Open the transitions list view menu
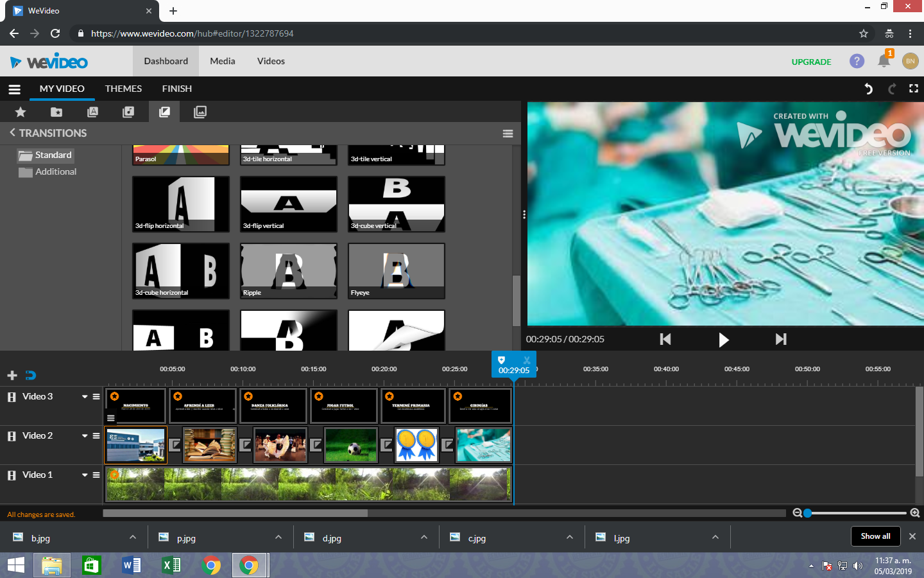Image resolution: width=924 pixels, height=578 pixels. pos(508,133)
